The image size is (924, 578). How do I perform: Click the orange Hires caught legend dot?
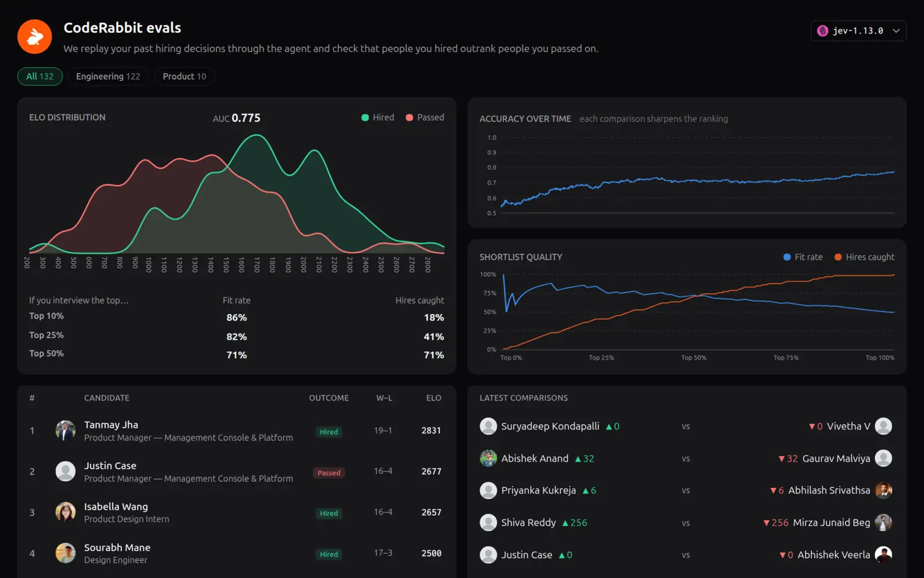point(838,257)
